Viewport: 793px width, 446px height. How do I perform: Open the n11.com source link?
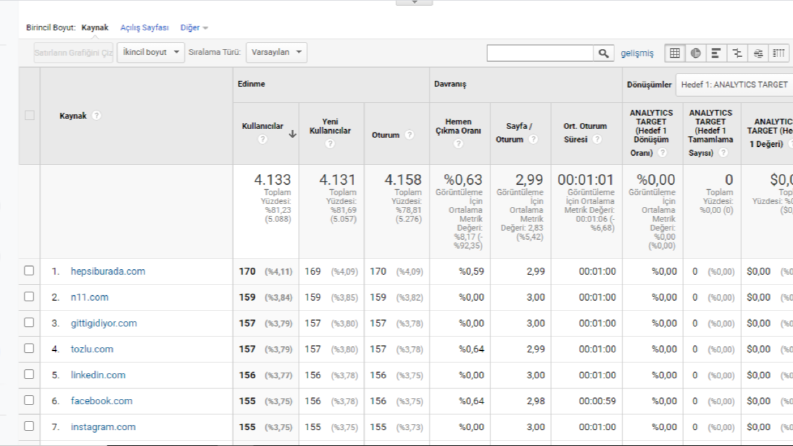90,297
